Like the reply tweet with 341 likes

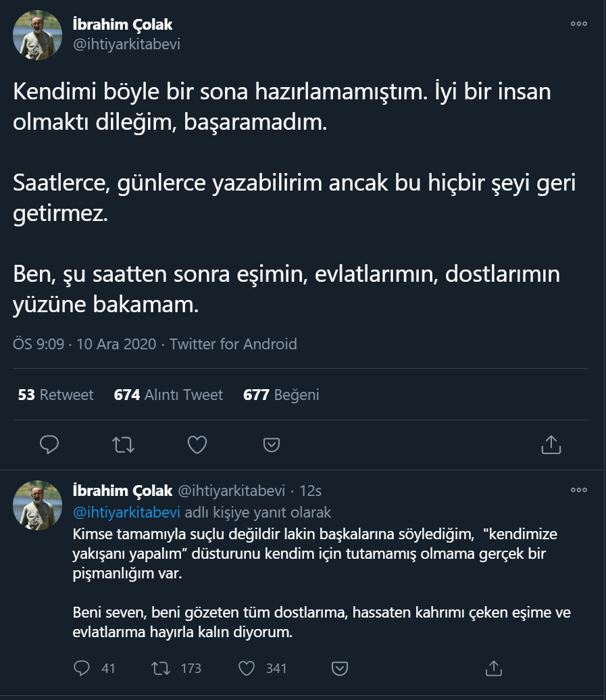click(x=247, y=668)
